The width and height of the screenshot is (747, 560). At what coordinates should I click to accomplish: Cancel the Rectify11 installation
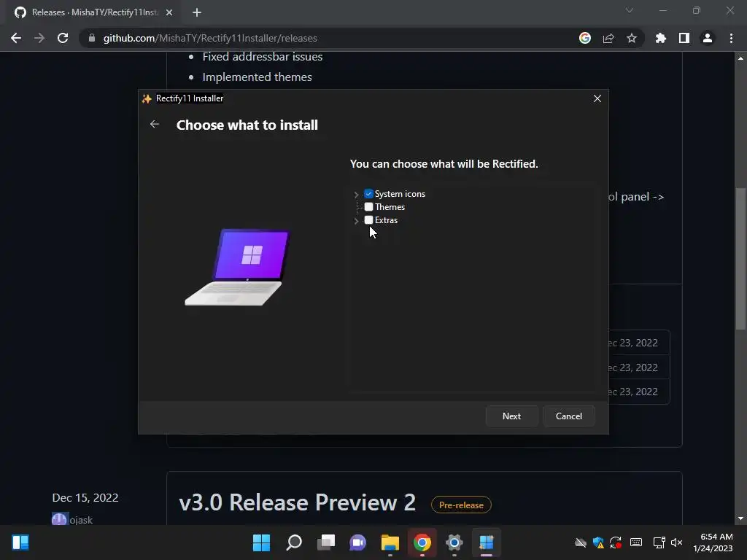pos(569,416)
